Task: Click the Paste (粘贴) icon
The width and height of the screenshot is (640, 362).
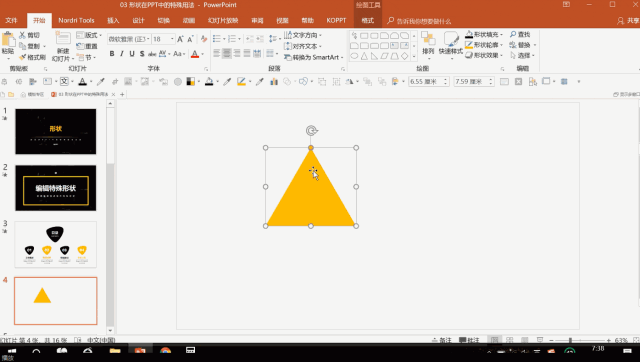Action: tap(8, 40)
